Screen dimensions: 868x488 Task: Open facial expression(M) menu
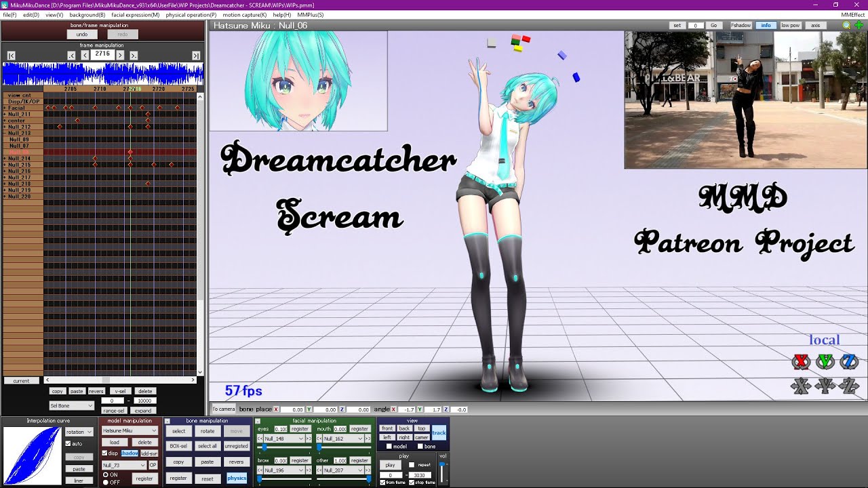coord(136,14)
